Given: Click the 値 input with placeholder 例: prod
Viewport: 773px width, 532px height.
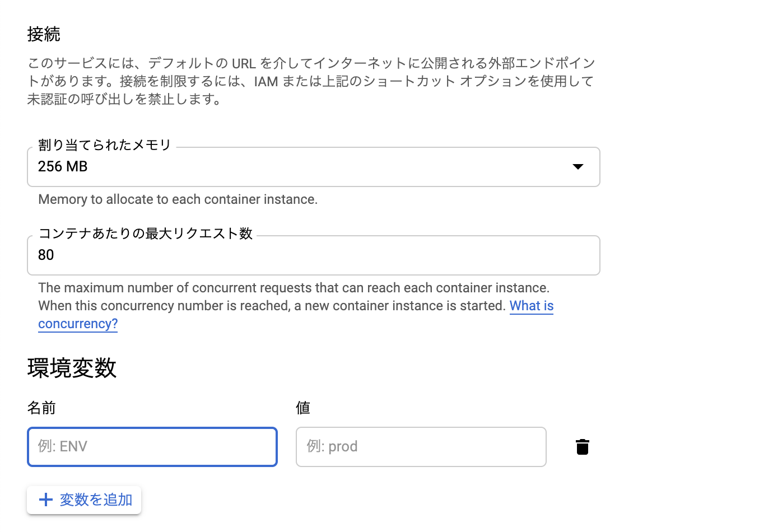Looking at the screenshot, I should (x=421, y=447).
